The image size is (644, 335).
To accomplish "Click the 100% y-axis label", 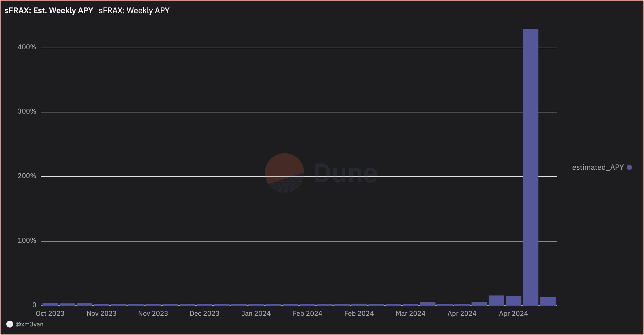I will click(27, 240).
